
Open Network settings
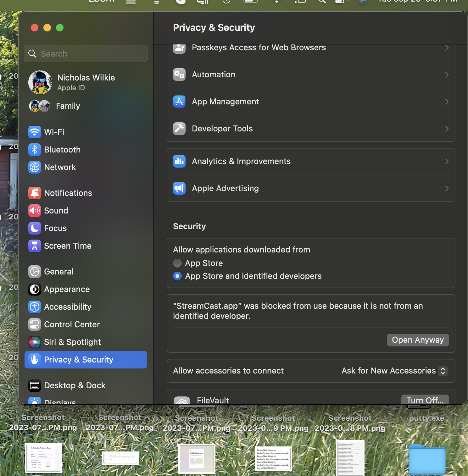point(60,167)
